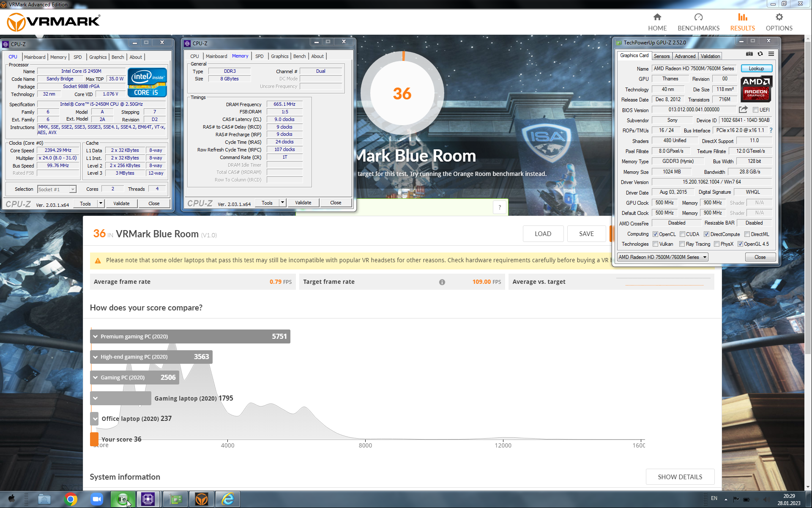Switch to Advanced tab in GPU-Z
The height and width of the screenshot is (508, 812).
coord(685,56)
